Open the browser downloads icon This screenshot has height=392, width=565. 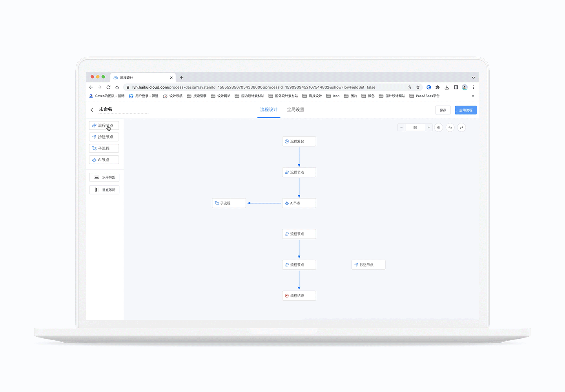pos(447,87)
